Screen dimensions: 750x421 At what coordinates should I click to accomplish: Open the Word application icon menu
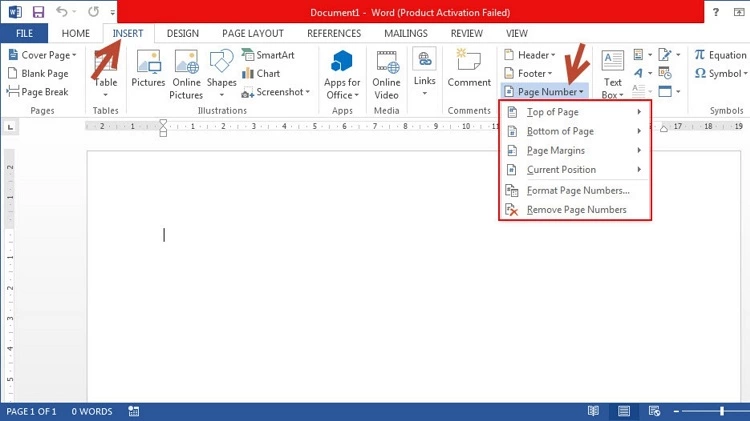[15, 12]
